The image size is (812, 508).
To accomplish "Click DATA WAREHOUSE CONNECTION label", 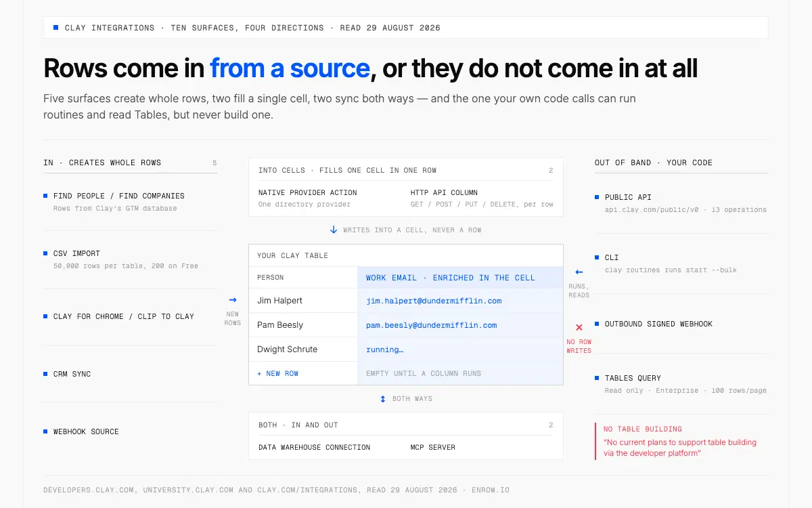I will pyautogui.click(x=315, y=447).
